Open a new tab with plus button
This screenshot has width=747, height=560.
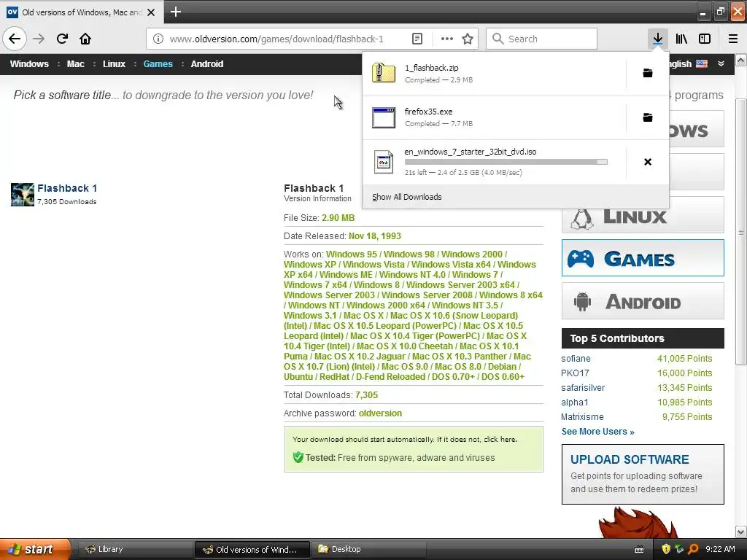click(x=176, y=12)
